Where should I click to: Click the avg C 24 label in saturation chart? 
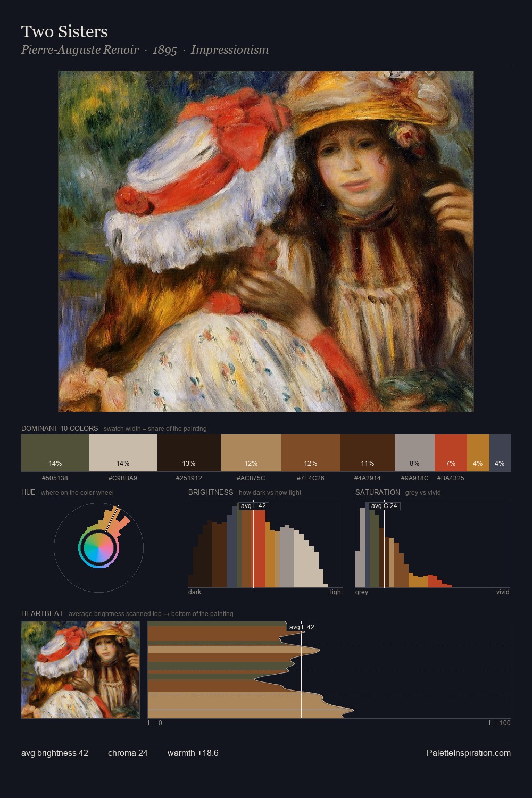tap(384, 506)
